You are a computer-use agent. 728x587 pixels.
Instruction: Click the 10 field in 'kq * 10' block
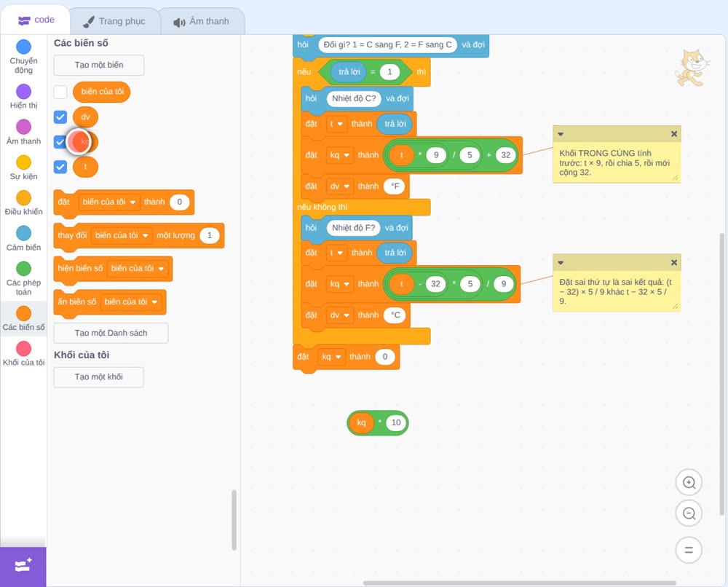(x=396, y=422)
